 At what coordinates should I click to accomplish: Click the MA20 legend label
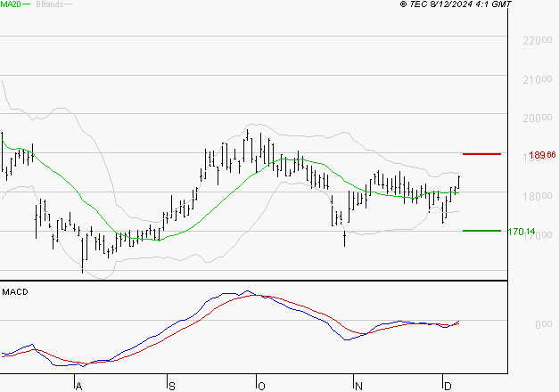point(10,4)
